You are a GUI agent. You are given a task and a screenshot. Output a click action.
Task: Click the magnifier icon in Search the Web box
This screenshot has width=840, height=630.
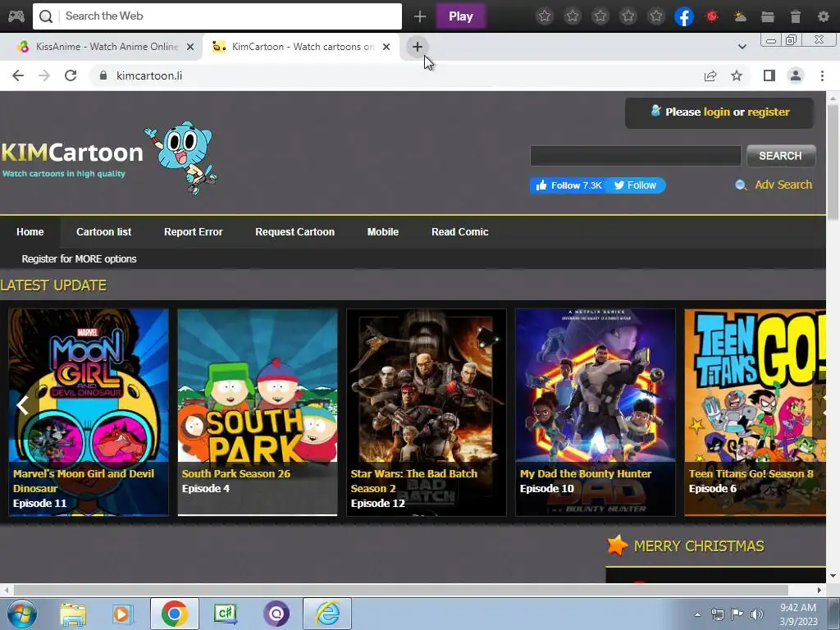click(46, 16)
